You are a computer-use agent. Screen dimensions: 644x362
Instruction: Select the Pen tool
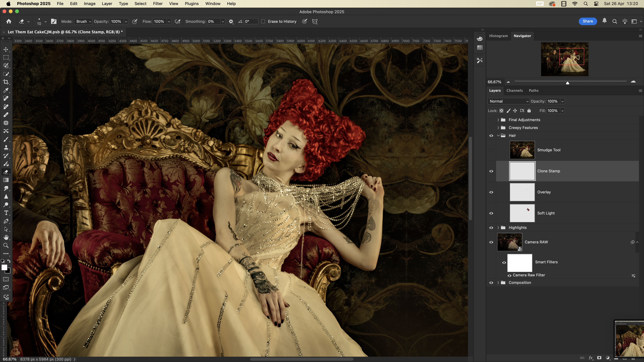click(x=6, y=221)
